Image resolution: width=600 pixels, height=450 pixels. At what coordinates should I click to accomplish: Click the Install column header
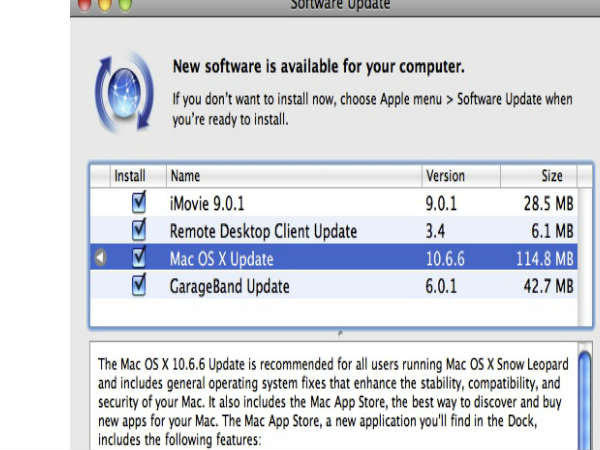coord(130,176)
